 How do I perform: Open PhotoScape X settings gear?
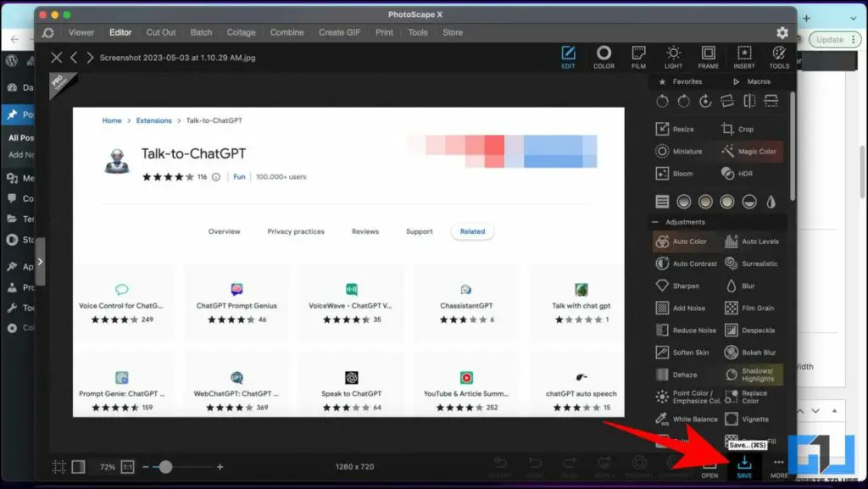[782, 33]
